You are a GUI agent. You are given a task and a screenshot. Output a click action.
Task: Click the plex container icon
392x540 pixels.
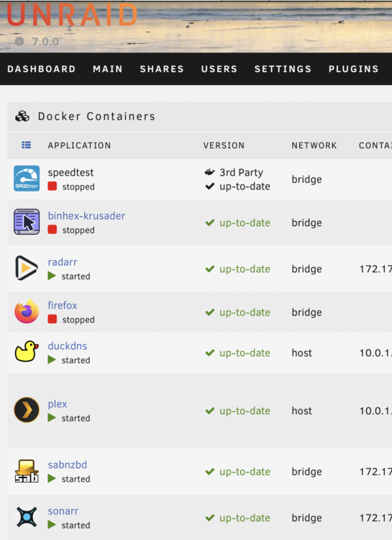27,410
